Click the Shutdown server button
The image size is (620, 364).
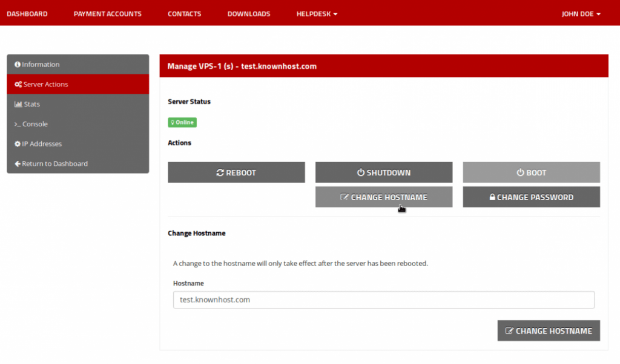tap(383, 172)
